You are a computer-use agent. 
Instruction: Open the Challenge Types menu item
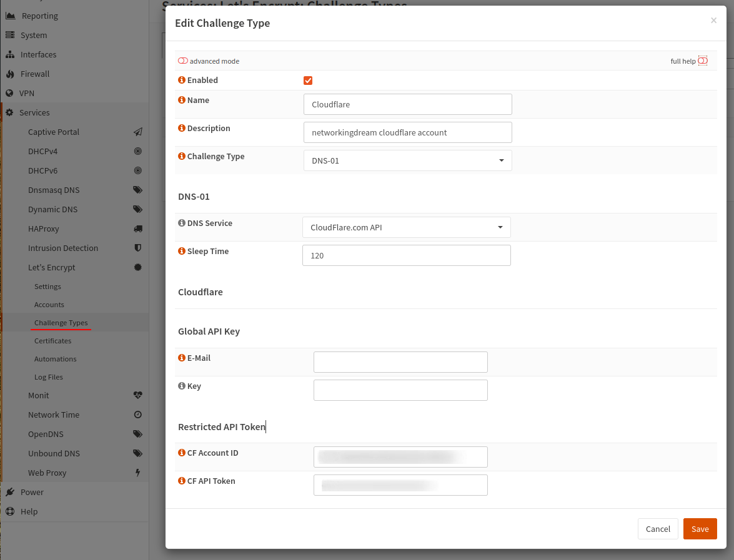point(61,323)
